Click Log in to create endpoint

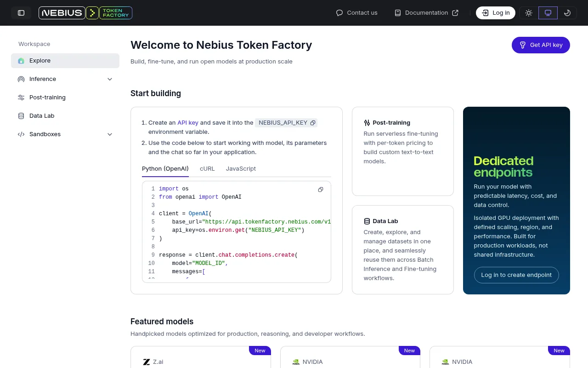(516, 275)
